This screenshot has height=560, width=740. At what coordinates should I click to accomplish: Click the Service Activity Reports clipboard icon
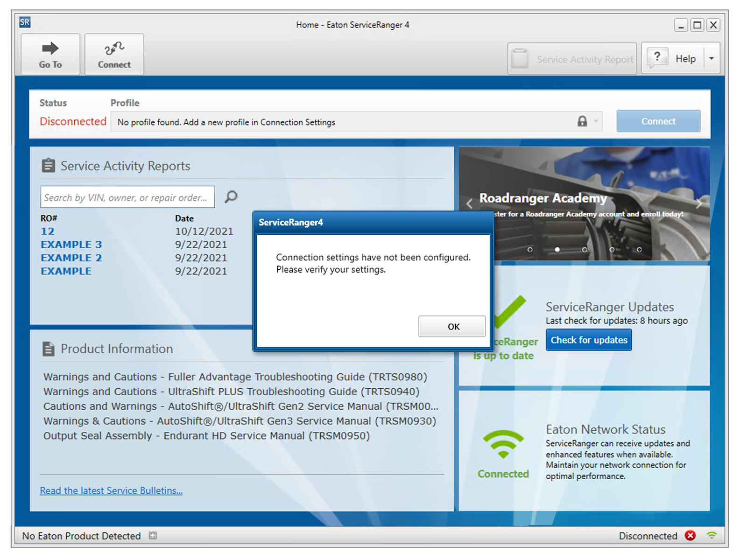pos(48,166)
